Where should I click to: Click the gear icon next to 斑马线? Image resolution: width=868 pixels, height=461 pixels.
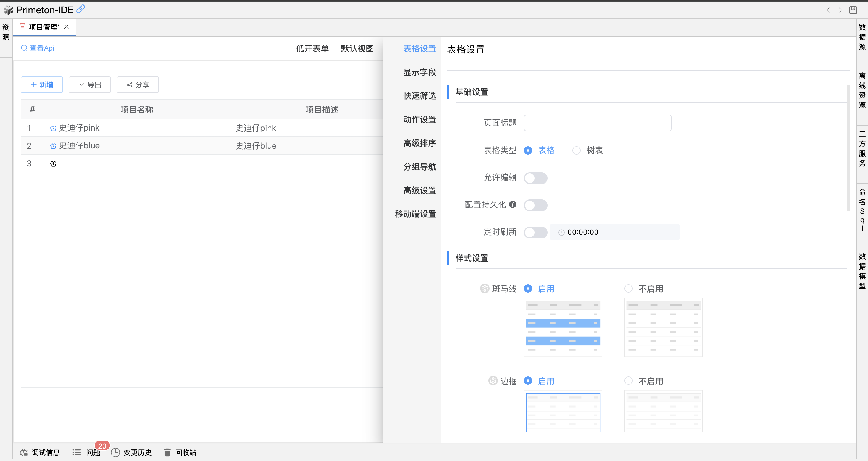tap(484, 289)
